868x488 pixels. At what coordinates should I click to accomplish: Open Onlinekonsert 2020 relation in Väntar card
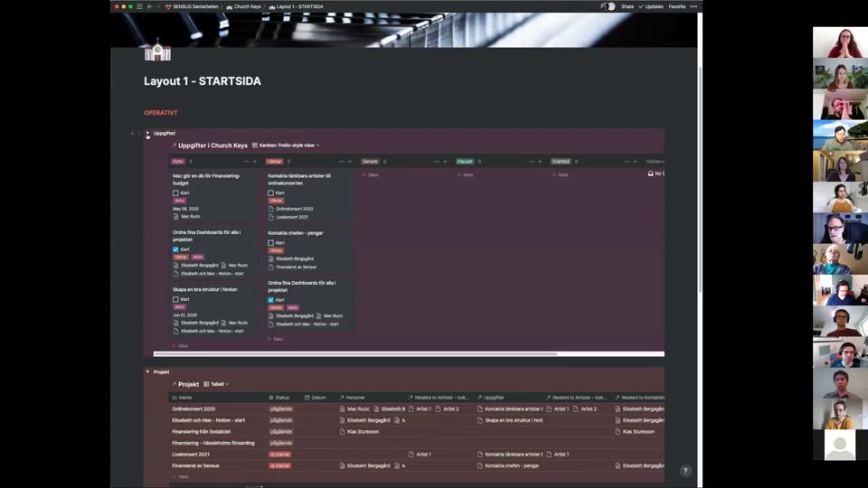[x=291, y=209]
